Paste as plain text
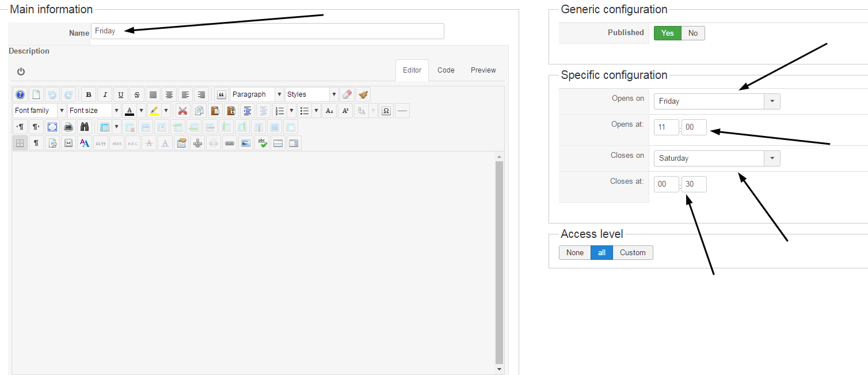Image resolution: width=868 pixels, height=375 pixels. (x=231, y=111)
